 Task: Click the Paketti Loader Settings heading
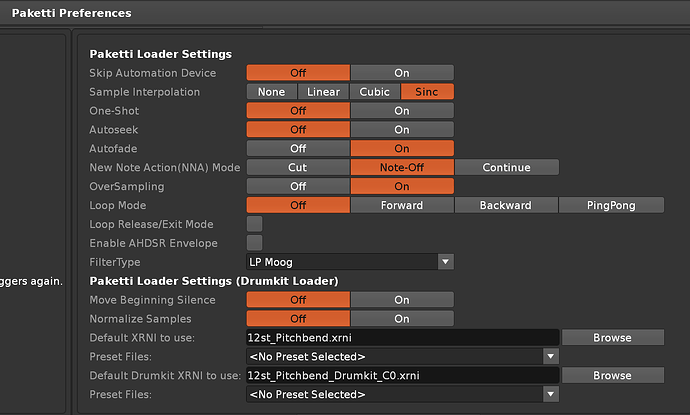coord(161,54)
